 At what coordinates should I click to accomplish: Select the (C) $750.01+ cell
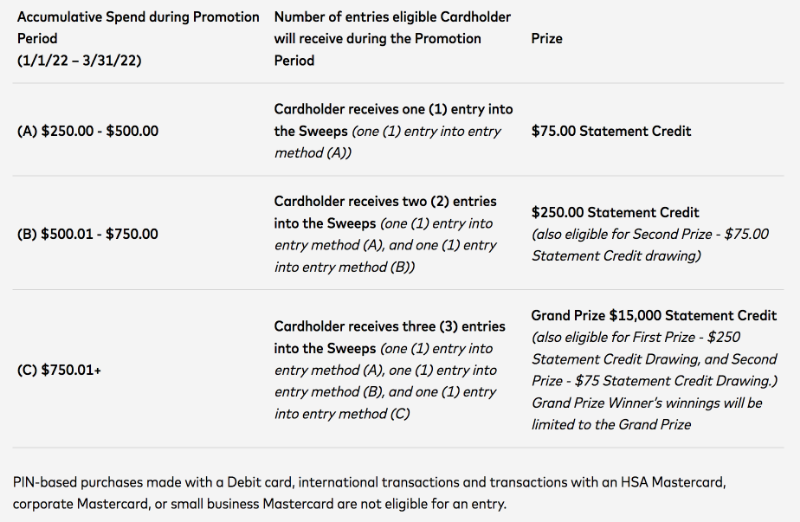click(59, 370)
